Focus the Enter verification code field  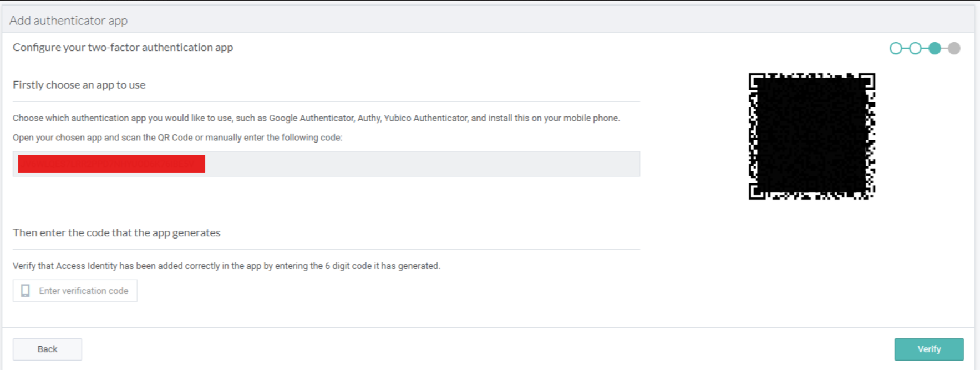pos(83,291)
